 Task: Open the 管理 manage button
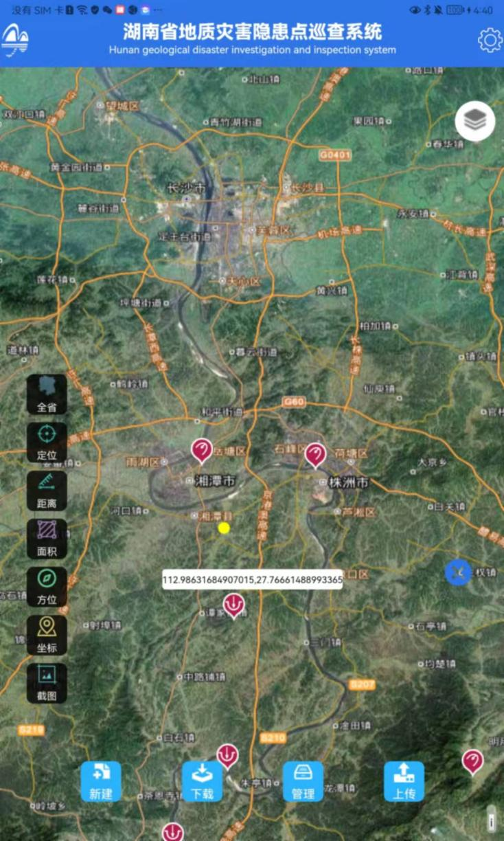click(303, 781)
